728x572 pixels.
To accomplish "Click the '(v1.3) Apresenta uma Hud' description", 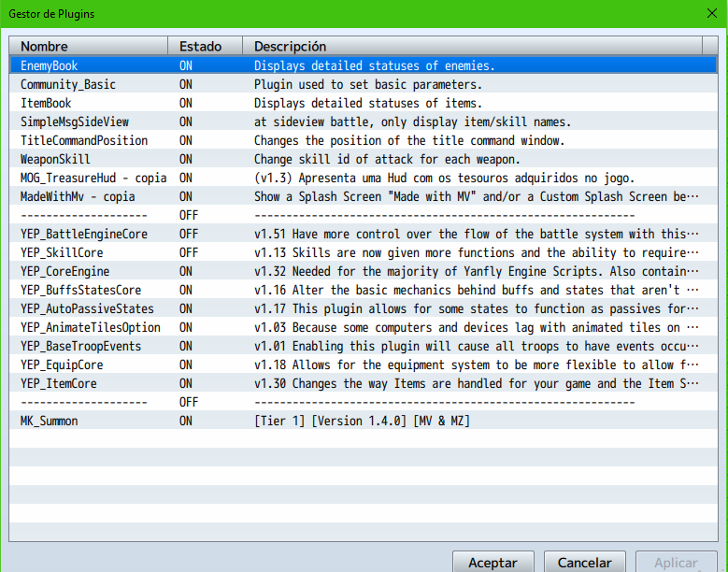I will coord(444,178).
